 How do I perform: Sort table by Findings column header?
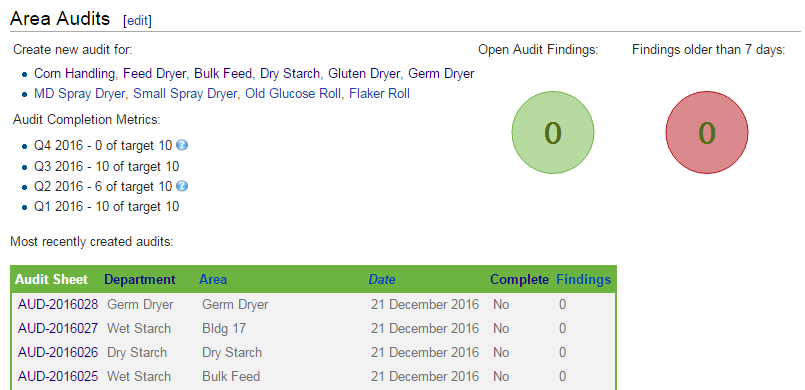click(x=584, y=280)
